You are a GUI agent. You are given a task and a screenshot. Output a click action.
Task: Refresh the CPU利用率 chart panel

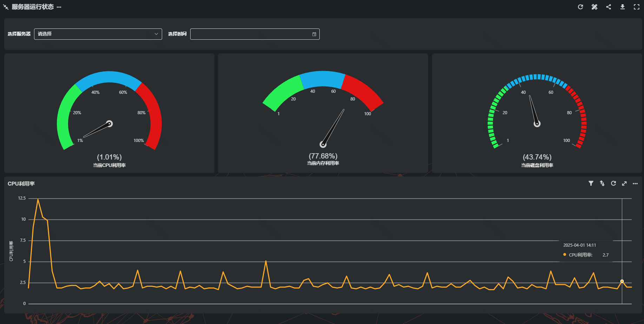[x=613, y=183]
